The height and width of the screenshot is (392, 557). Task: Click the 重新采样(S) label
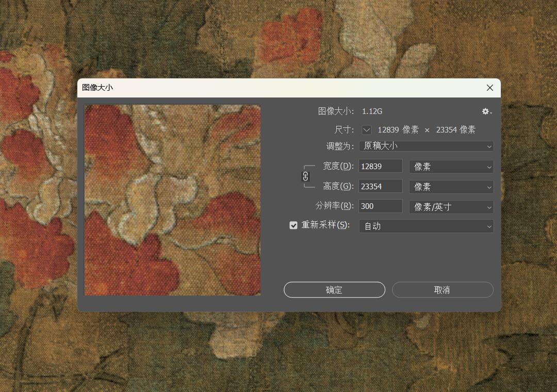point(325,225)
